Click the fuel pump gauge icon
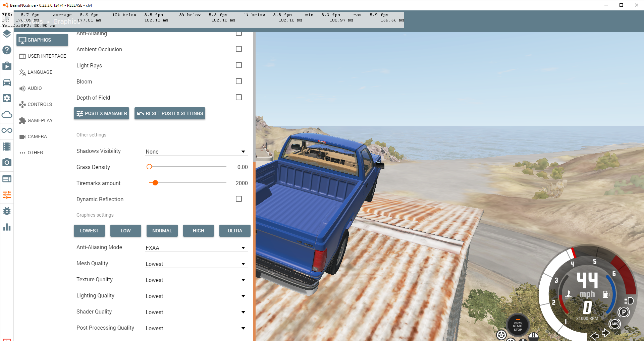The image size is (644, 341). pos(606,294)
